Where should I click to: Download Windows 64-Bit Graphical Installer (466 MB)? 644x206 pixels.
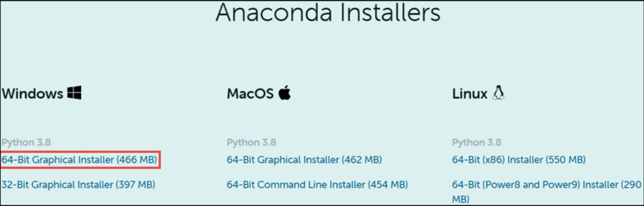click(x=79, y=160)
